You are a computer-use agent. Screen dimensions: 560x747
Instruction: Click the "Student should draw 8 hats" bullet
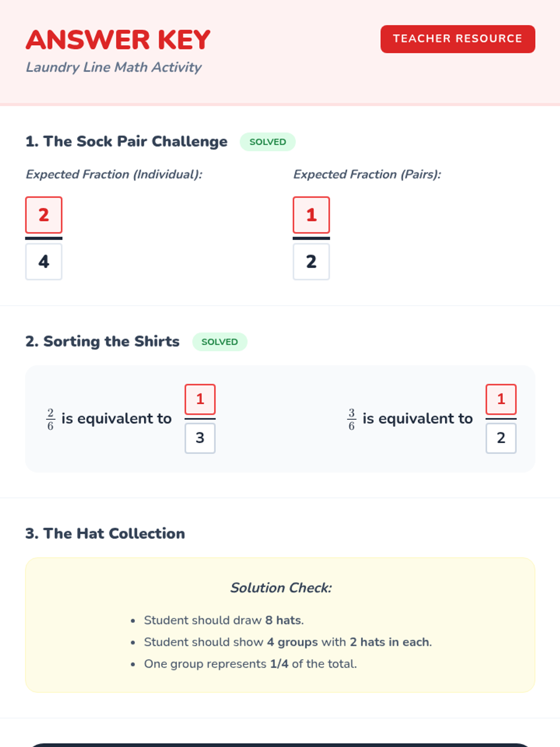coord(224,620)
